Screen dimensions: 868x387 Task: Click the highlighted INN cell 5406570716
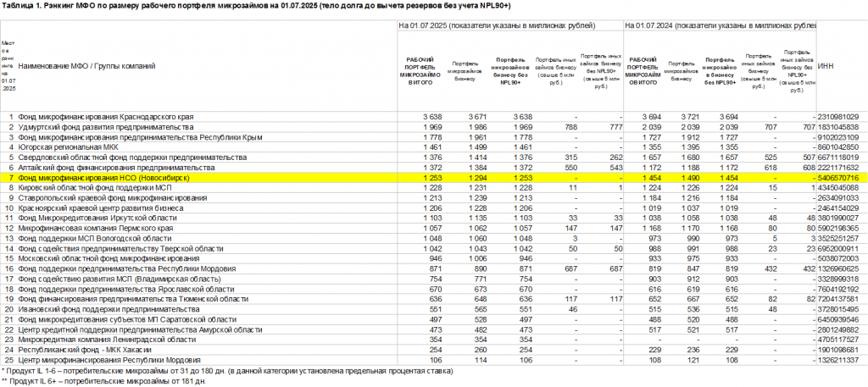[837, 180]
